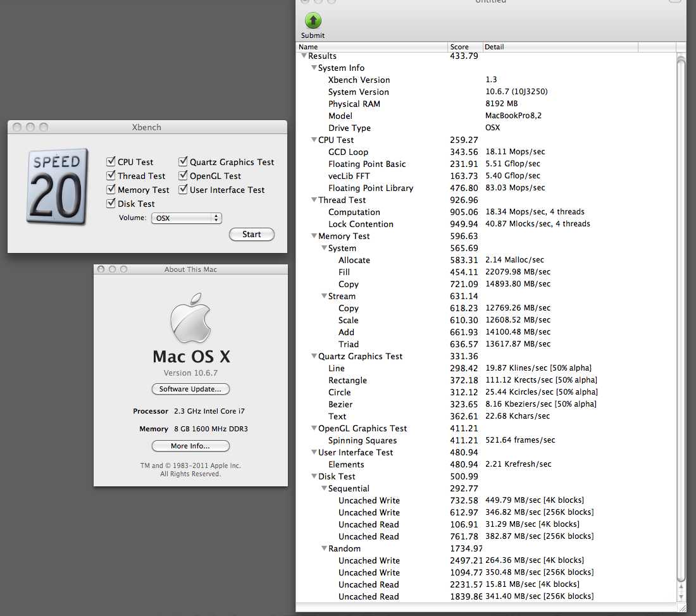The height and width of the screenshot is (616, 696).
Task: Click the green Submit arrow icon
Action: tap(313, 20)
